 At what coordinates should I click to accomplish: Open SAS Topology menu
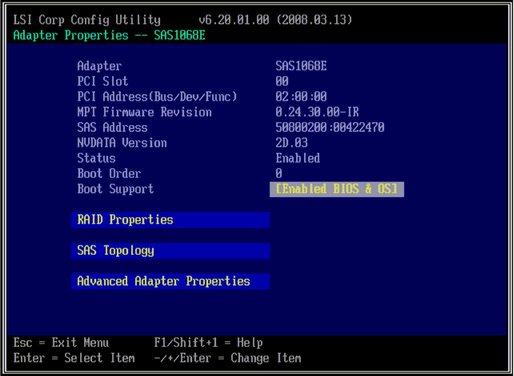(x=170, y=251)
